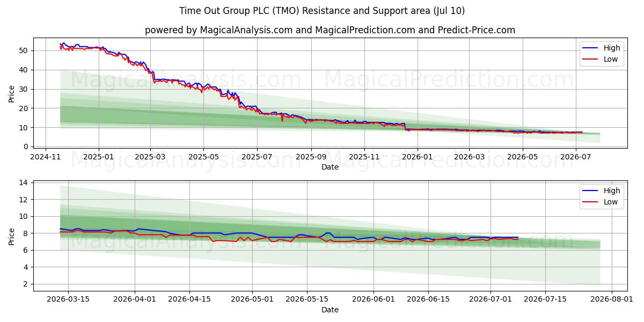644x322 pixels.
Task: Click the '50' y-axis tick of upper chart
Action: point(24,50)
